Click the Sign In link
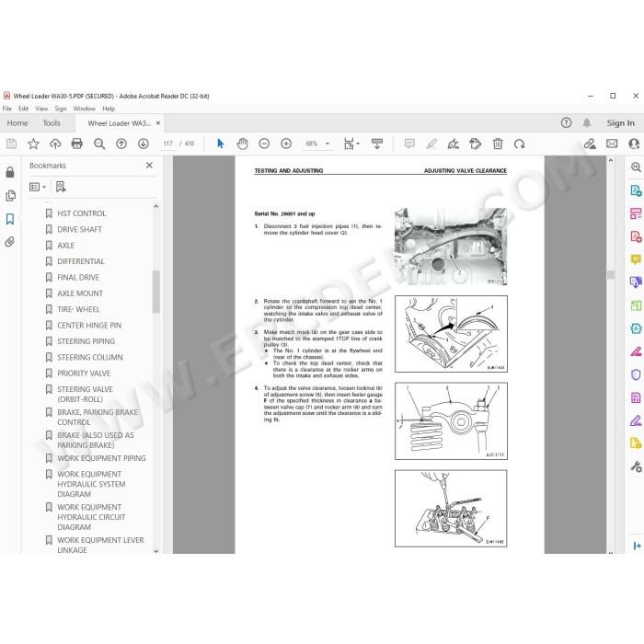Screen dimensions: 644x644 [x=621, y=122]
